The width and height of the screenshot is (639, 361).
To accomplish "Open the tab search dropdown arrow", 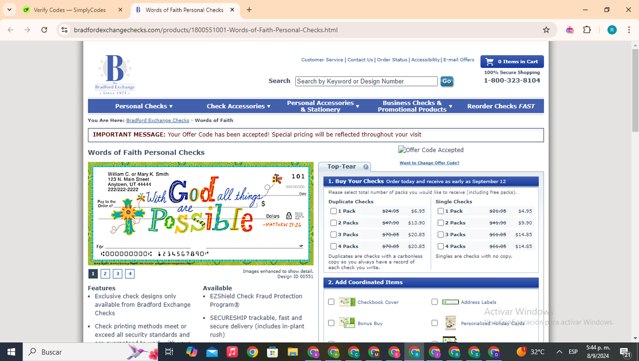I will [x=9, y=10].
